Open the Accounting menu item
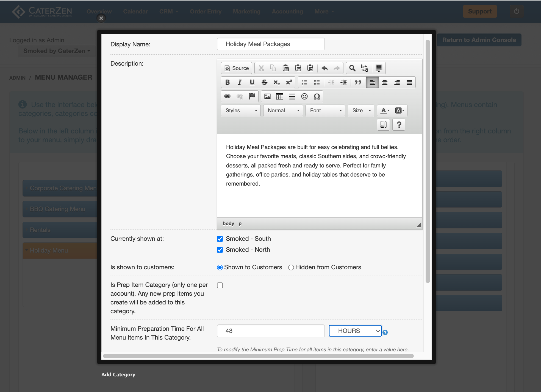Viewport: 541px width, 392px height. 287,12
